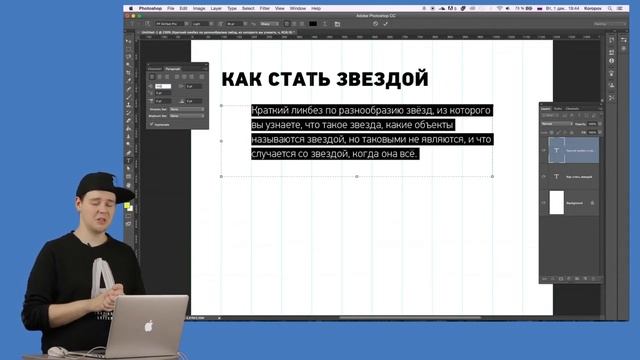Open the Window menu
The width and height of the screenshot is (640, 360).
tap(298, 8)
